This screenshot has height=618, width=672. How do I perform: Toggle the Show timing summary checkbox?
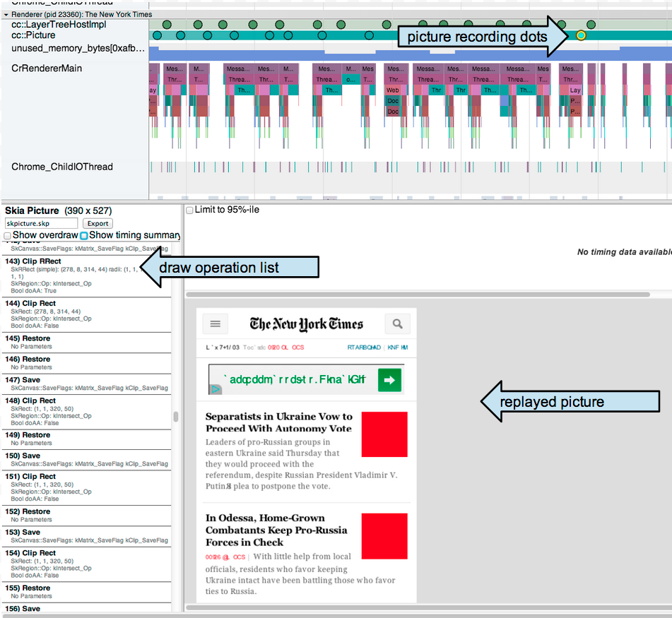[x=84, y=236]
